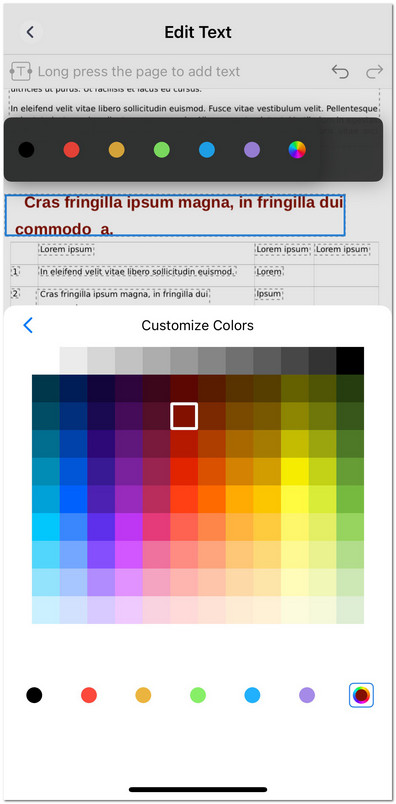Tap 'Long press the page to add text' hint
This screenshot has height=804, width=396.
pyautogui.click(x=139, y=71)
